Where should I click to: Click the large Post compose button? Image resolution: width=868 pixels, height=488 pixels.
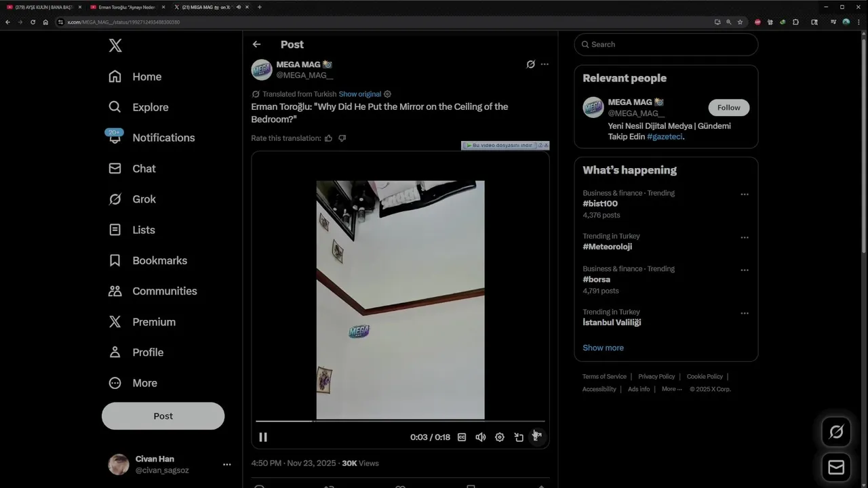[163, 416]
